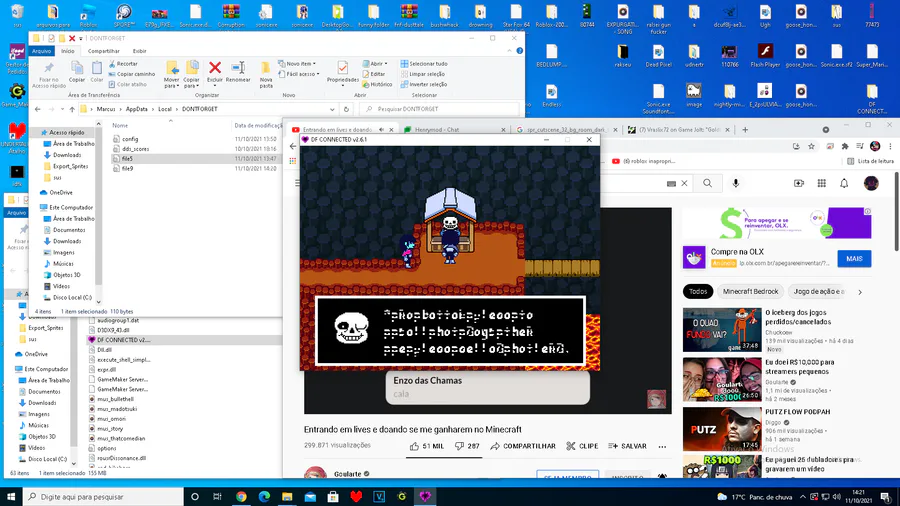Open O iceberg dos jogos perdidos thumbnail
Image resolution: width=900 pixels, height=506 pixels.
(722, 330)
